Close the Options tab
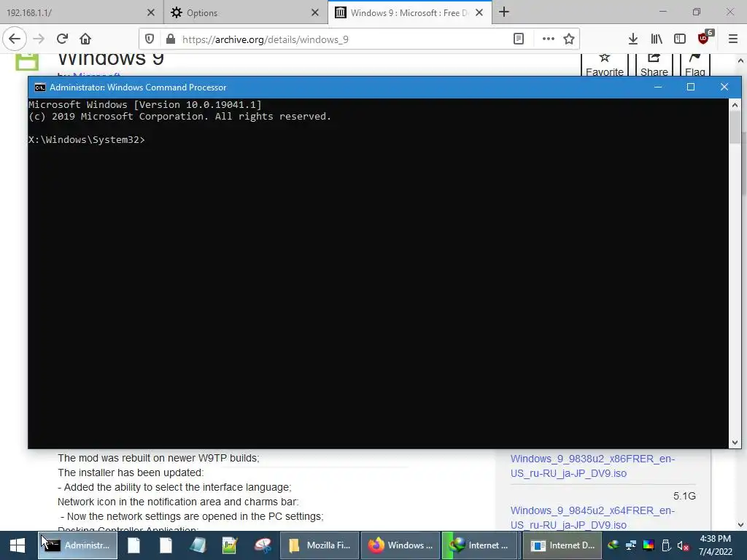747x560 pixels. tap(315, 12)
